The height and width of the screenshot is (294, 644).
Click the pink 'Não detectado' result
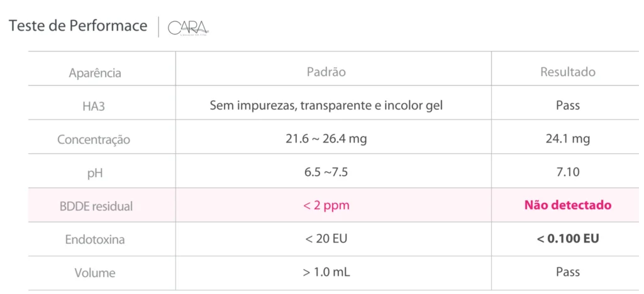568,205
